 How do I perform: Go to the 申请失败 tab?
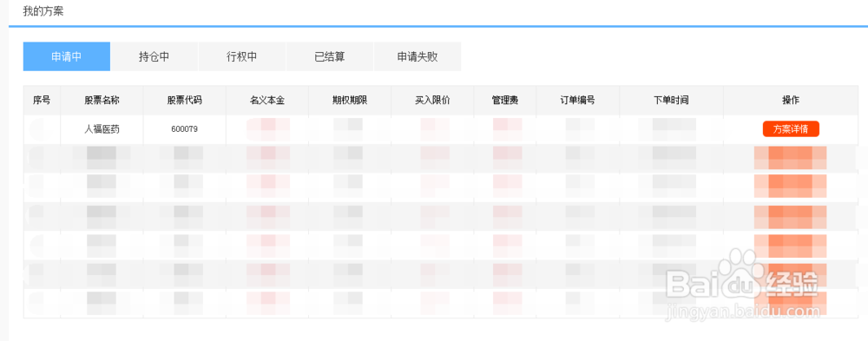418,56
